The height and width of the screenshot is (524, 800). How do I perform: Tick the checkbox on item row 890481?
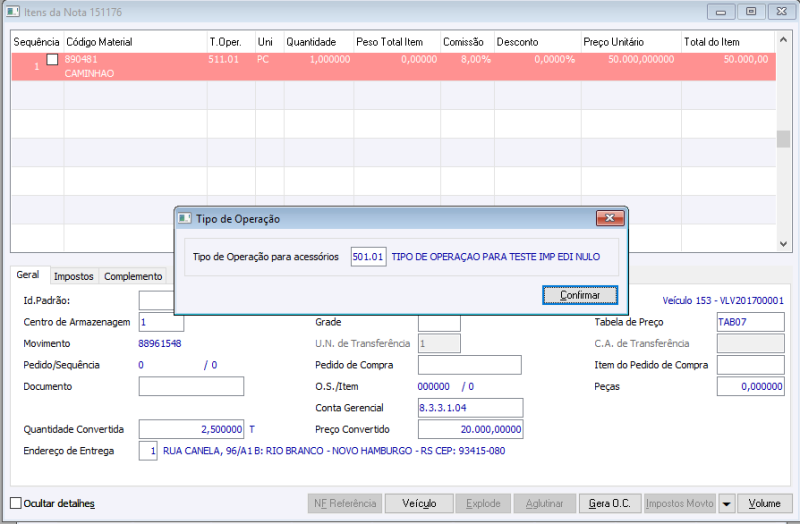pos(52,59)
